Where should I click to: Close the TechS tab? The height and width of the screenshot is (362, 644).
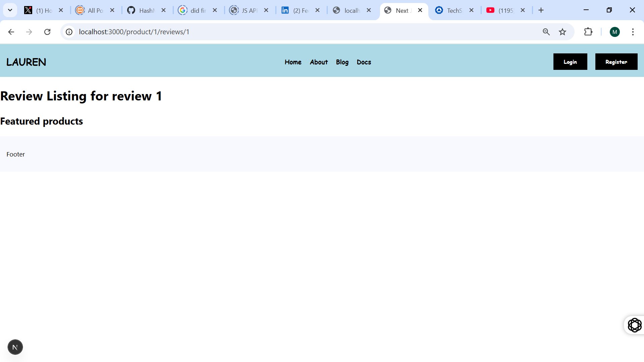[472, 10]
